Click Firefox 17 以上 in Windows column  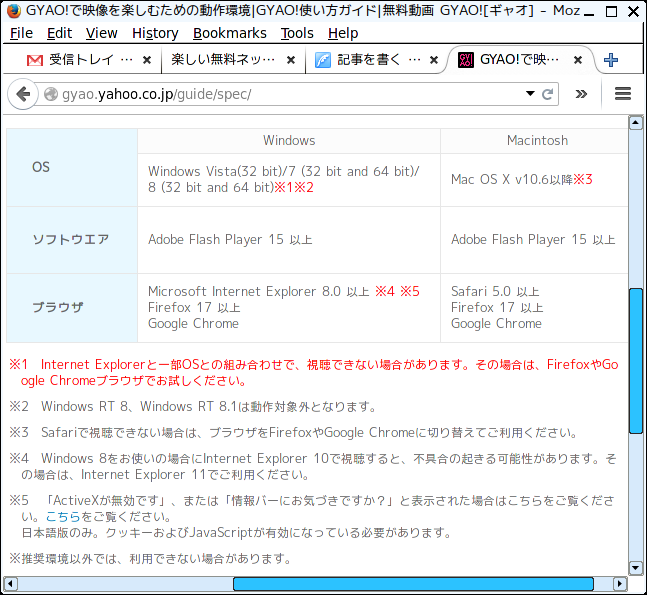(x=194, y=308)
